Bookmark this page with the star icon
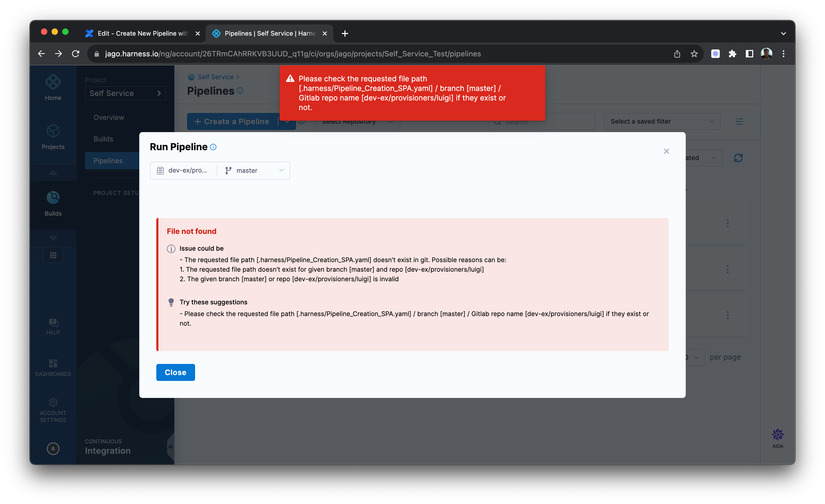The image size is (825, 504). pos(694,54)
